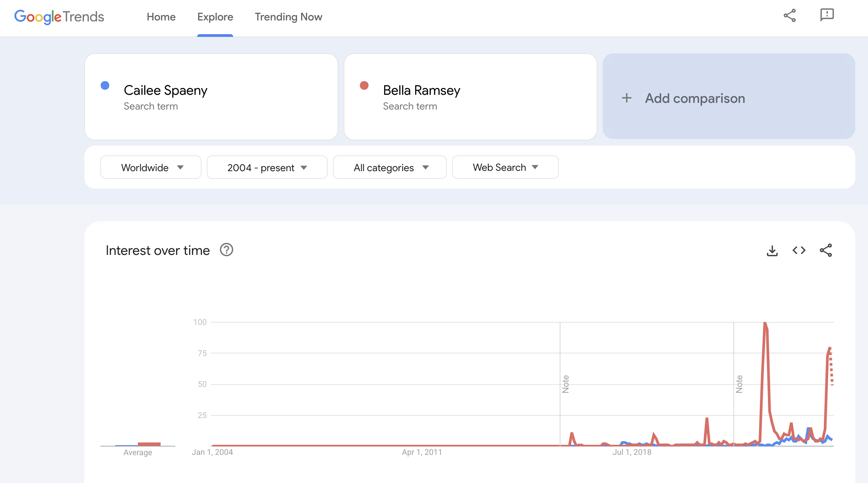The image size is (868, 483).
Task: Expand the Worldwide region dropdown
Action: pos(151,167)
